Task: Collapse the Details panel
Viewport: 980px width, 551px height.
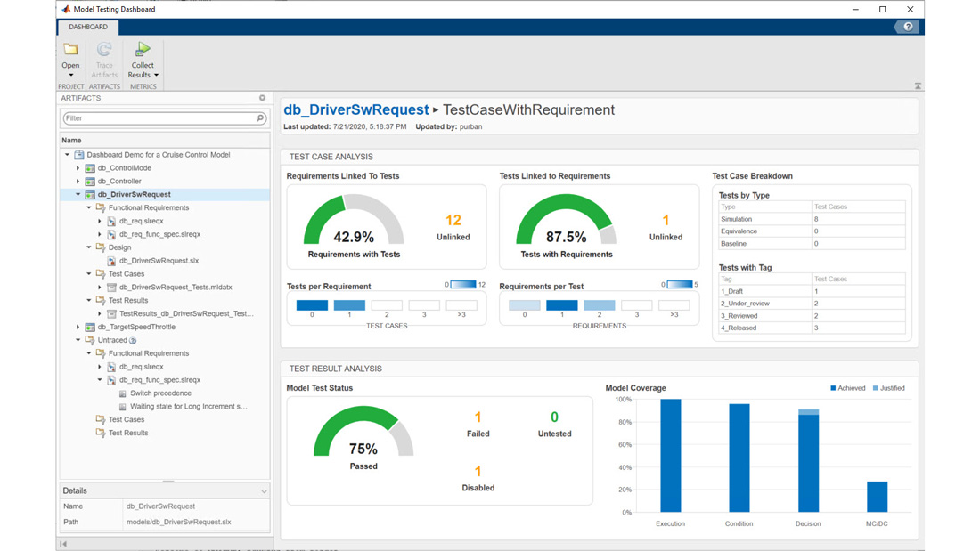Action: click(264, 491)
